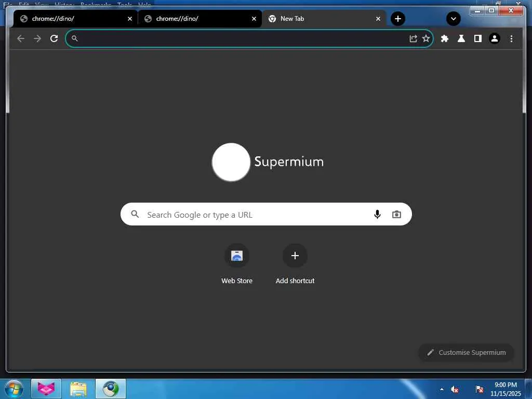532x399 pixels.
Task: Minimize the Supermium window
Action: 477,10
